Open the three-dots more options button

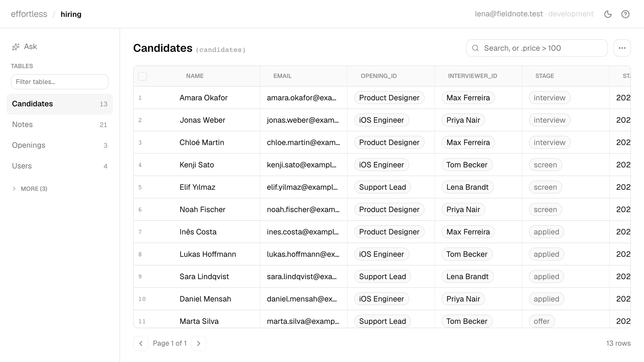[x=622, y=48]
